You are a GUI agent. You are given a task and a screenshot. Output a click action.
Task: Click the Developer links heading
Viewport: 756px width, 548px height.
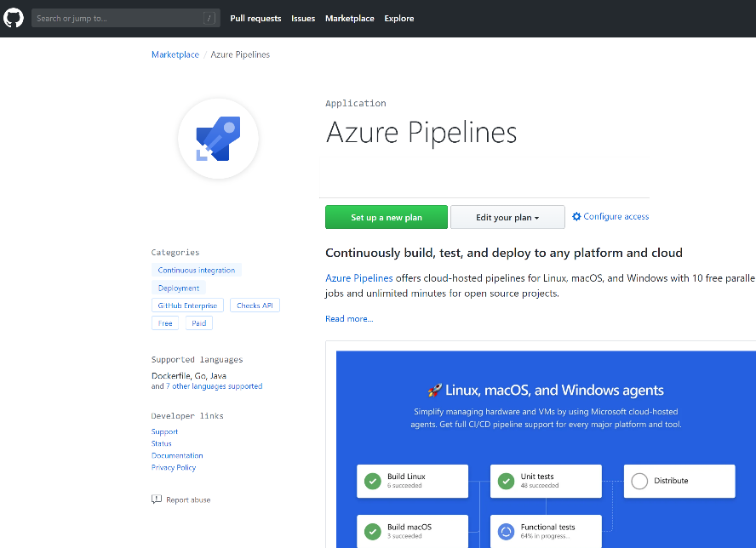(x=187, y=416)
